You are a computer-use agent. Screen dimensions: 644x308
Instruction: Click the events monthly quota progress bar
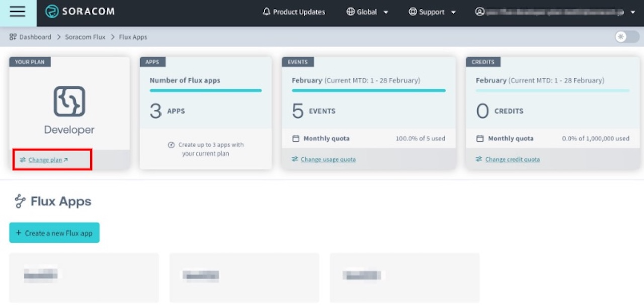click(x=369, y=91)
